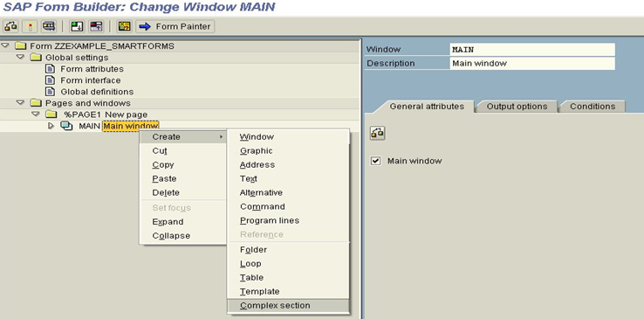
Task: Collapse the Form ZZEXAMPLE_SMARTFORMS root node
Action: pyautogui.click(x=5, y=45)
